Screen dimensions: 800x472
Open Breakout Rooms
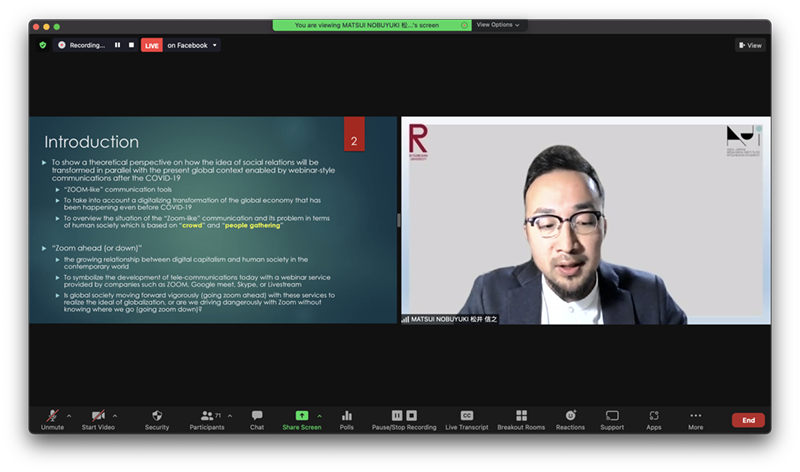521,417
